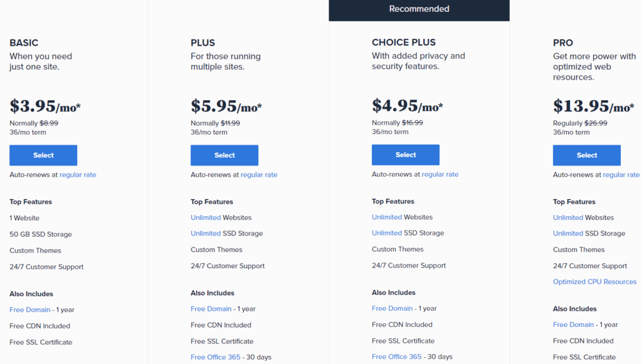The image size is (642, 364).
Task: Click Free Domain link in PLUS plan
Action: click(211, 309)
